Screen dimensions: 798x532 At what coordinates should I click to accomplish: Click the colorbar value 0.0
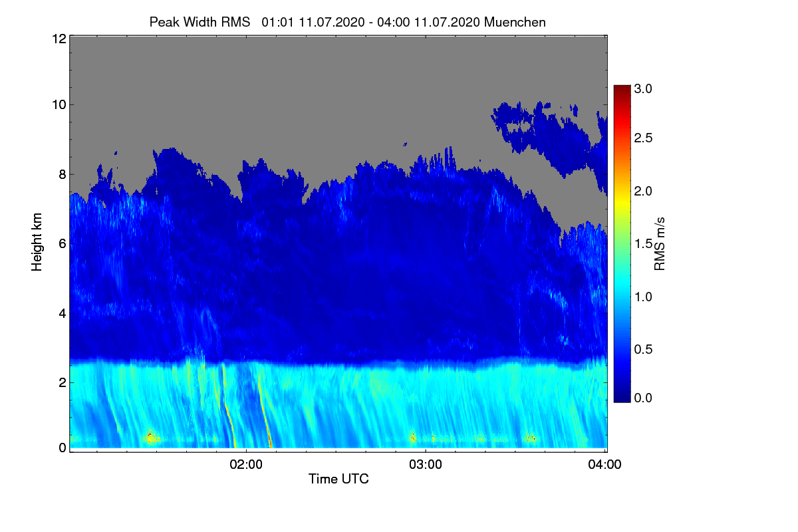click(643, 398)
